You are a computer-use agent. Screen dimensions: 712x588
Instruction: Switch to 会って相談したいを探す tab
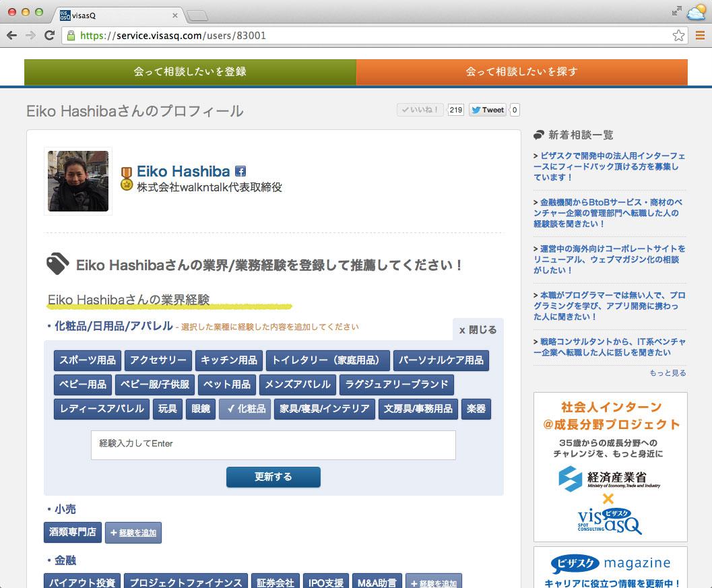pyautogui.click(x=521, y=72)
